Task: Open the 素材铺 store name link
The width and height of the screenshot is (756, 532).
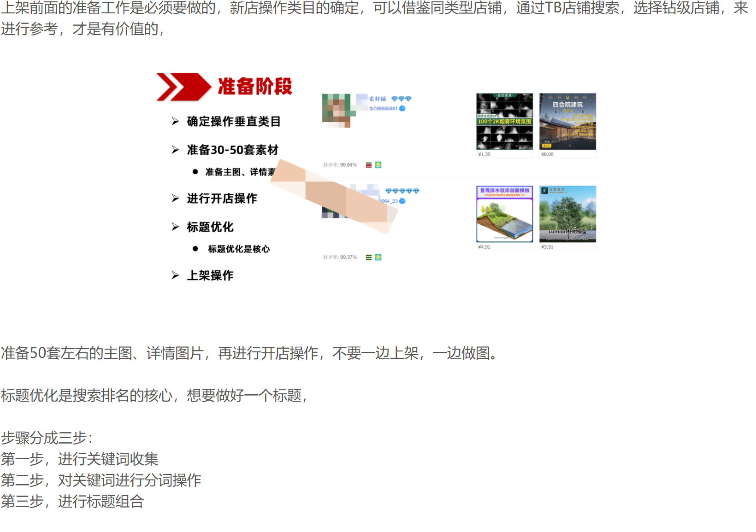Action: [x=377, y=99]
